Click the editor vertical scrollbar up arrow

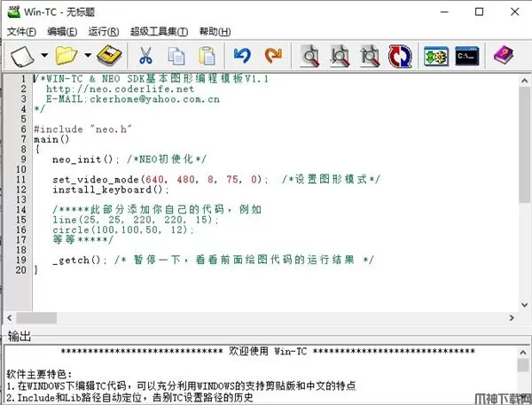click(x=525, y=81)
